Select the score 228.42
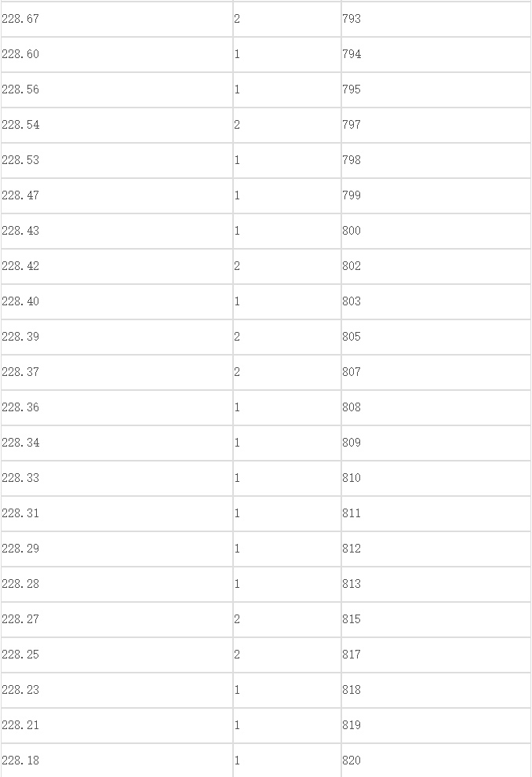This screenshot has height=777, width=532. (117, 267)
